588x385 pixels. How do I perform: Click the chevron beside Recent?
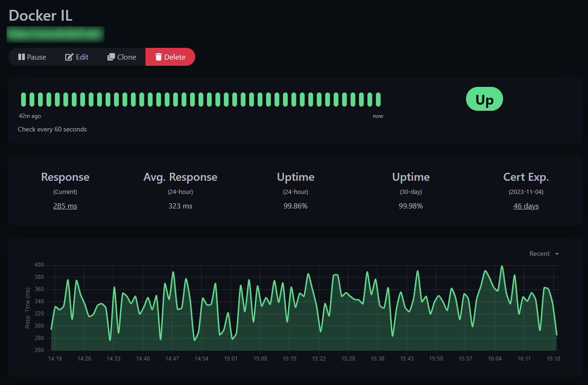pos(557,254)
